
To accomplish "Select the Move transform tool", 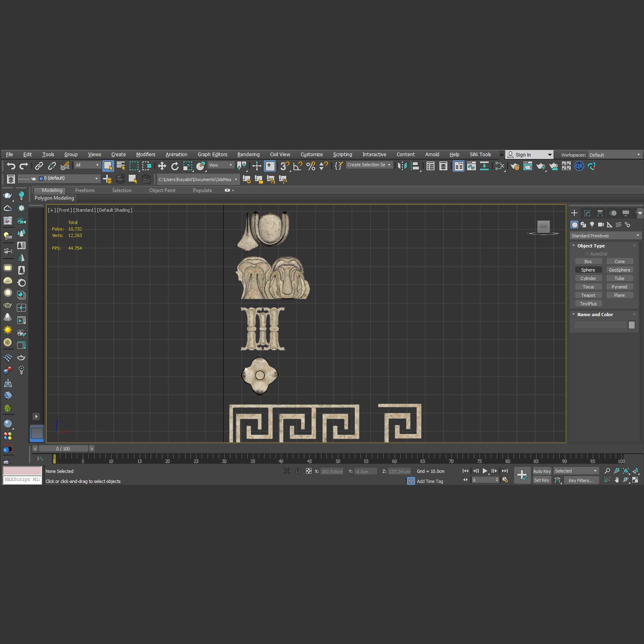I will pos(162,166).
